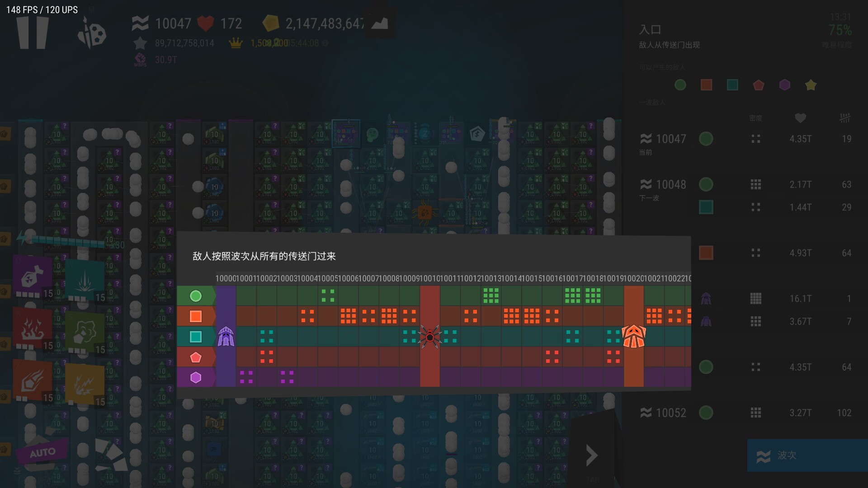This screenshot has height=488, width=868.
Task: Select the purple hexagon enemy row
Action: pyautogui.click(x=196, y=377)
